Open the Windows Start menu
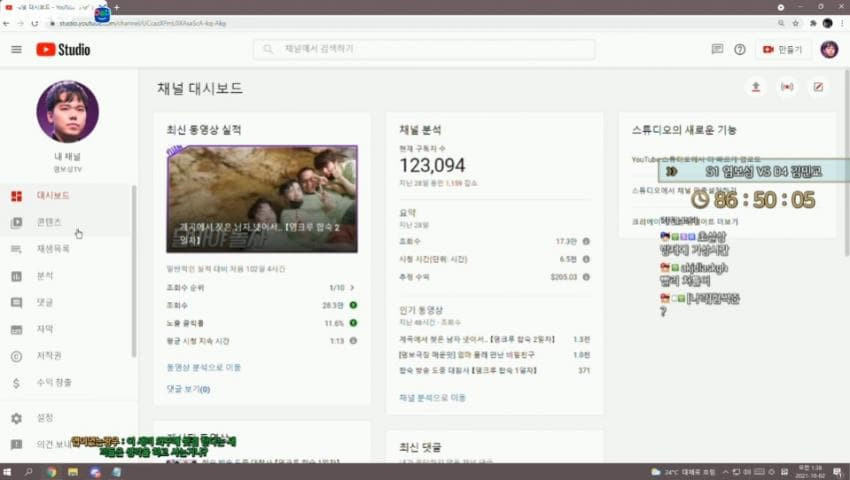 (x=7, y=472)
